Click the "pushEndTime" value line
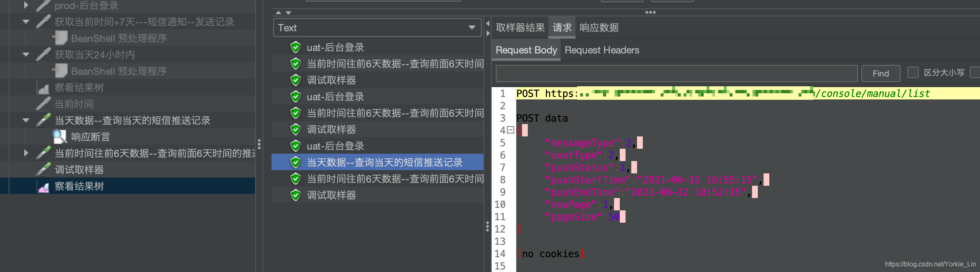This screenshot has height=272, width=980. 651,192
